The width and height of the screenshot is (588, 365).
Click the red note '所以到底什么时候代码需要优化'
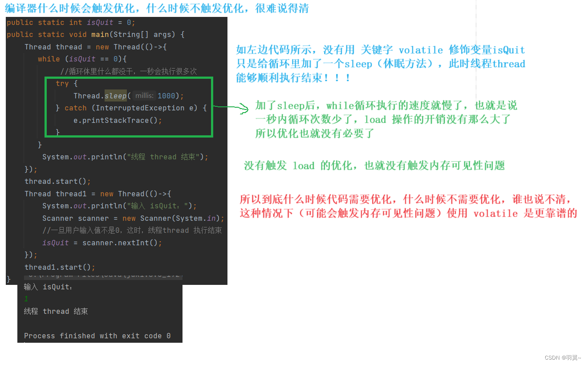point(405,199)
